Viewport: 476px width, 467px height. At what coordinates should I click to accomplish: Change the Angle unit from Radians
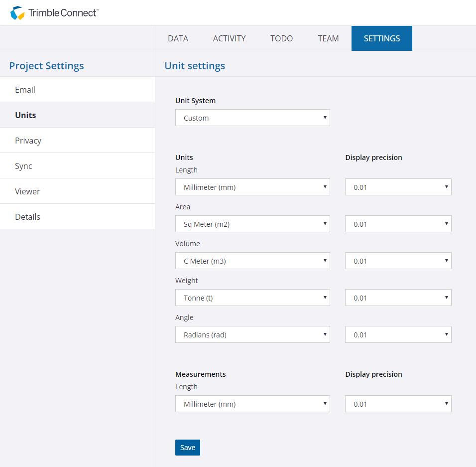pos(252,334)
